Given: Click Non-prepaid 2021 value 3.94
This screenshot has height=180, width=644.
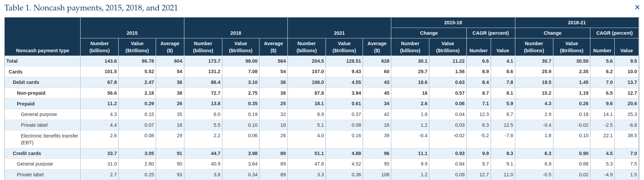Looking at the screenshot, I should click(x=356, y=93).
